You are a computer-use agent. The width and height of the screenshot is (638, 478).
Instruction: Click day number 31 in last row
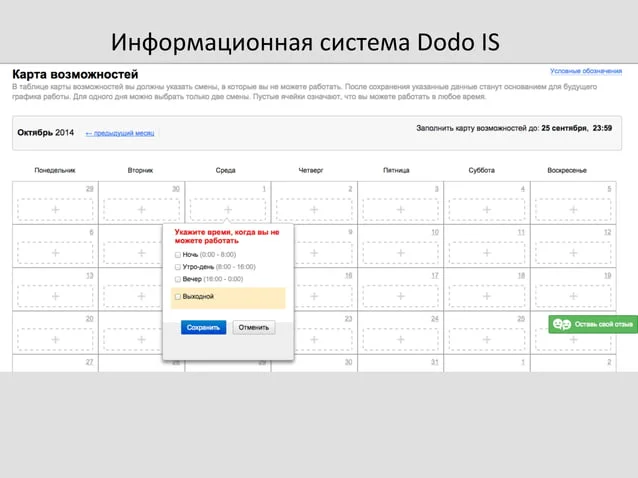435,362
